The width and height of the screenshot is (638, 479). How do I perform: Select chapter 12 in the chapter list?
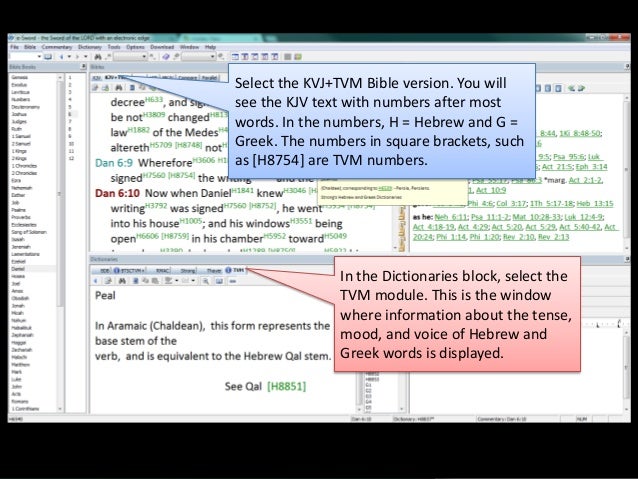71,158
